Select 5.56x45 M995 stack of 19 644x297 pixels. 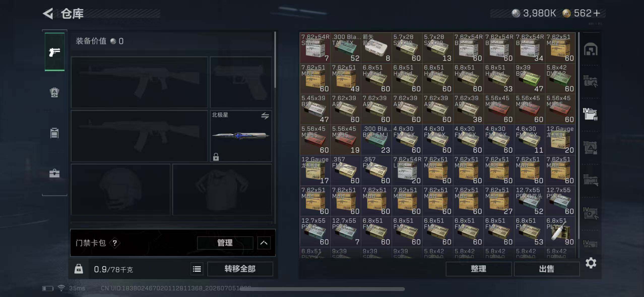point(346,140)
